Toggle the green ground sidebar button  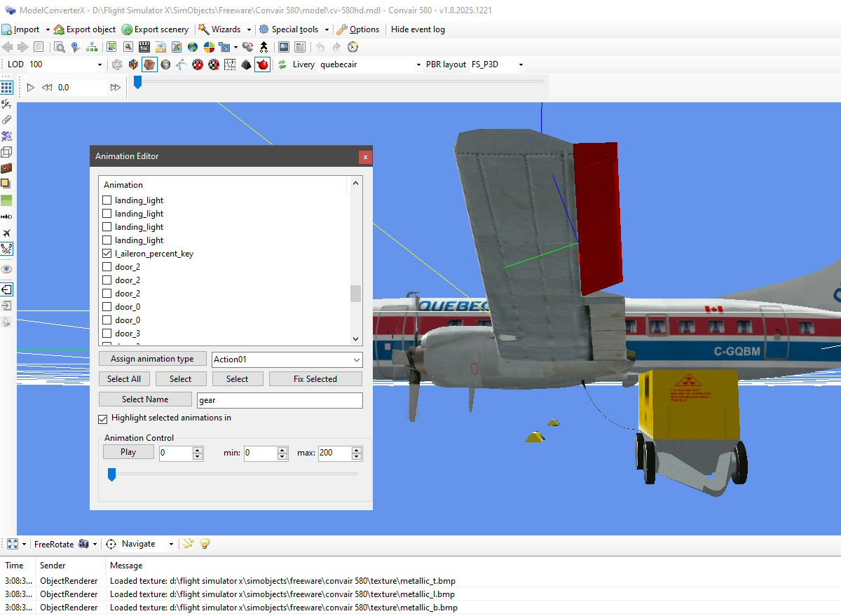pos(6,200)
